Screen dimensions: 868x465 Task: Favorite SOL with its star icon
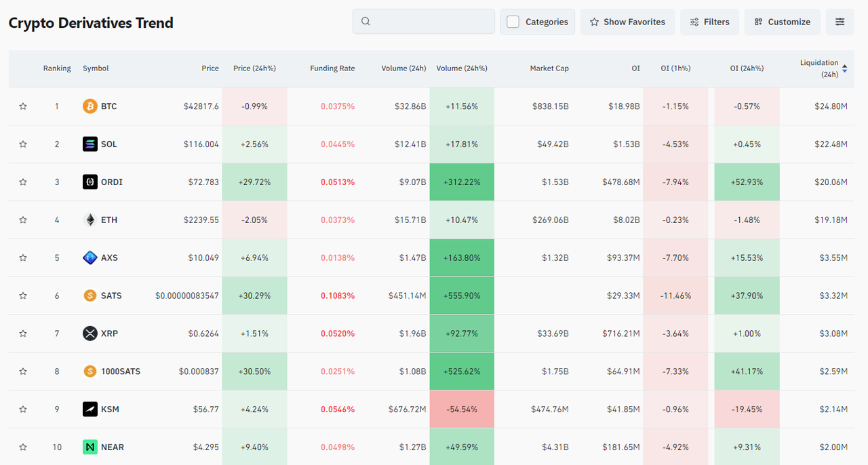pyautogui.click(x=23, y=144)
